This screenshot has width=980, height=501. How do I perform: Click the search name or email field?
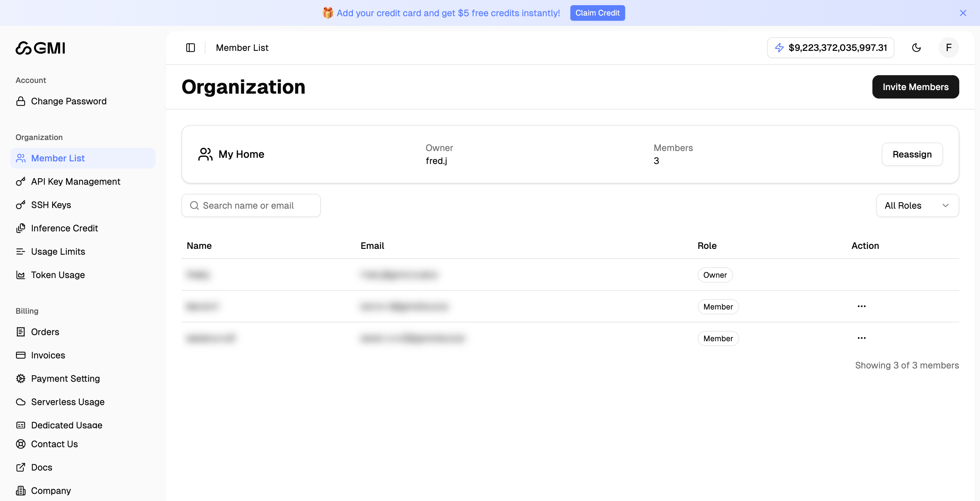(251, 205)
